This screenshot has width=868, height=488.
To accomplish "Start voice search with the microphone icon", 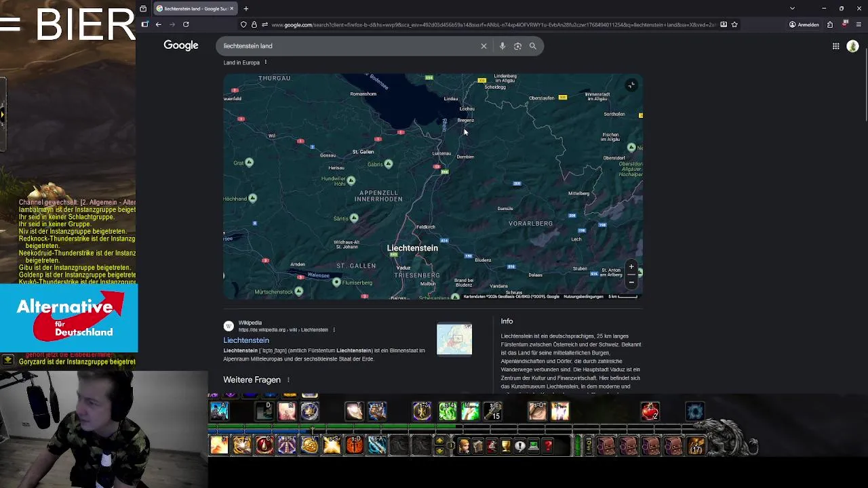I will [502, 46].
